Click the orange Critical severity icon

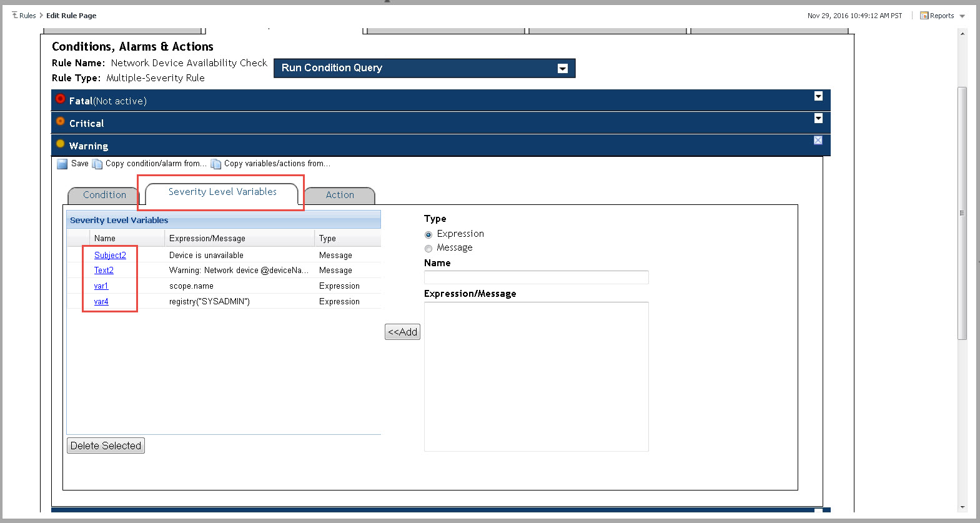pos(60,121)
